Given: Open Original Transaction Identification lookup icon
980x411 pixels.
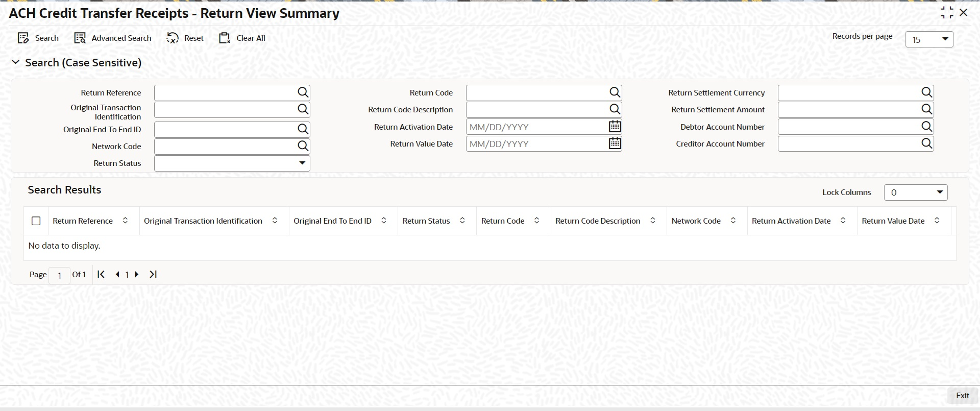Looking at the screenshot, I should (303, 109).
